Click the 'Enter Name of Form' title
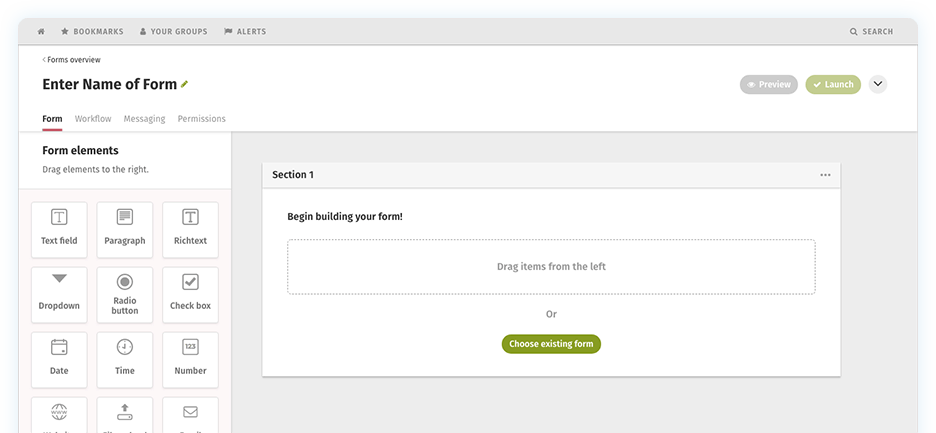This screenshot has height=433, width=936. click(110, 84)
